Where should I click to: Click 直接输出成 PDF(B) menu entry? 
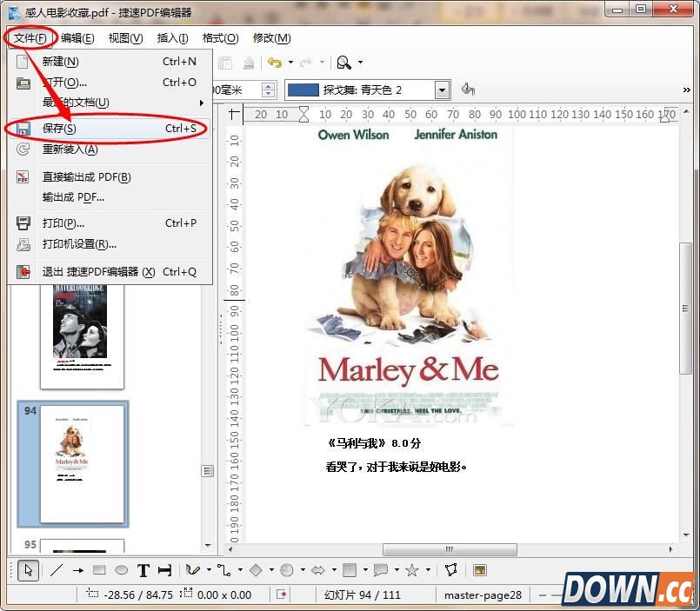pos(86,177)
